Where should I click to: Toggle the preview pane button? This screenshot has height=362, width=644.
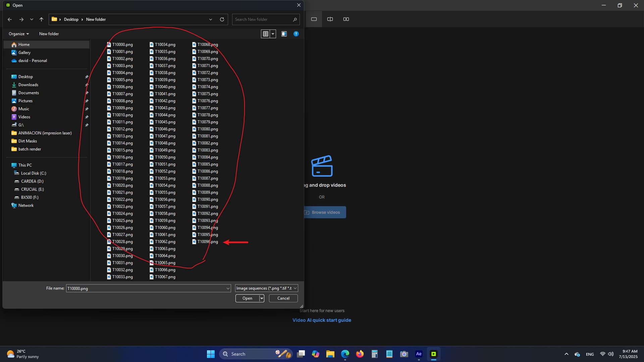click(284, 34)
